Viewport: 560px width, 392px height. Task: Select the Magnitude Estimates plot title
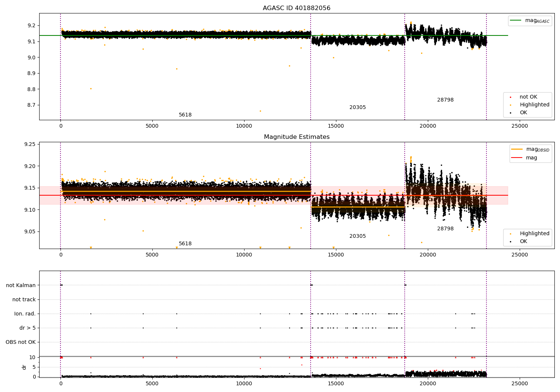pyautogui.click(x=296, y=137)
